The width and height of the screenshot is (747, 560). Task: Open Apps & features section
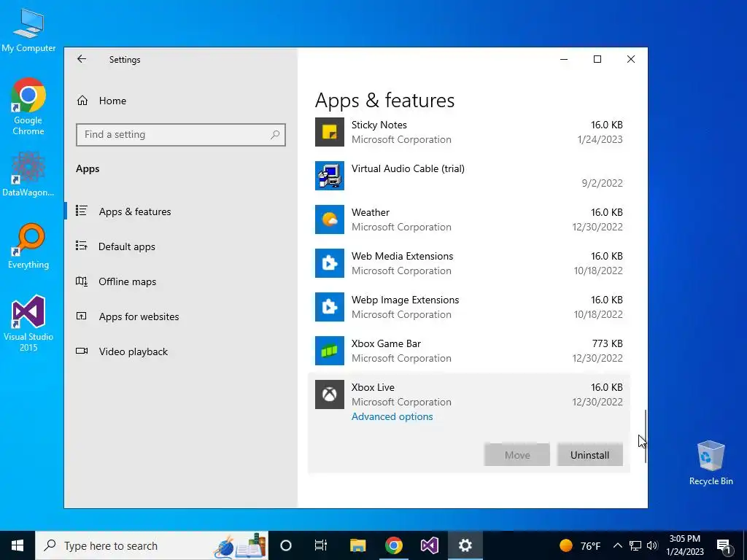(x=135, y=211)
